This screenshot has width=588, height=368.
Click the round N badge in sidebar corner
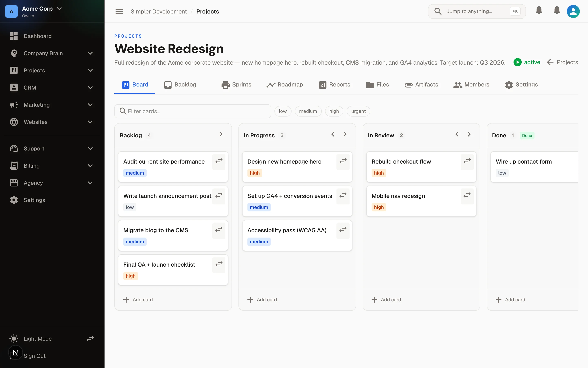click(15, 352)
